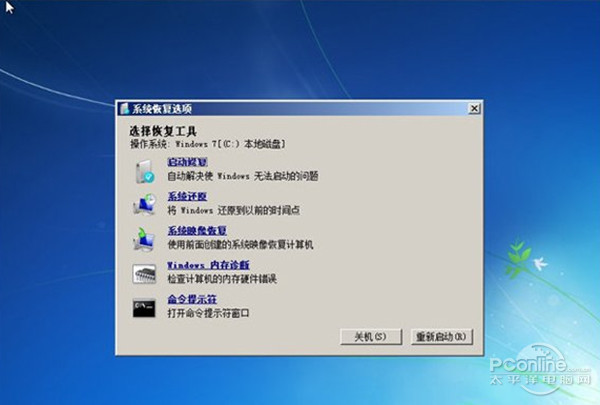
Task: Open the 启动修复 link
Action: pos(188,162)
